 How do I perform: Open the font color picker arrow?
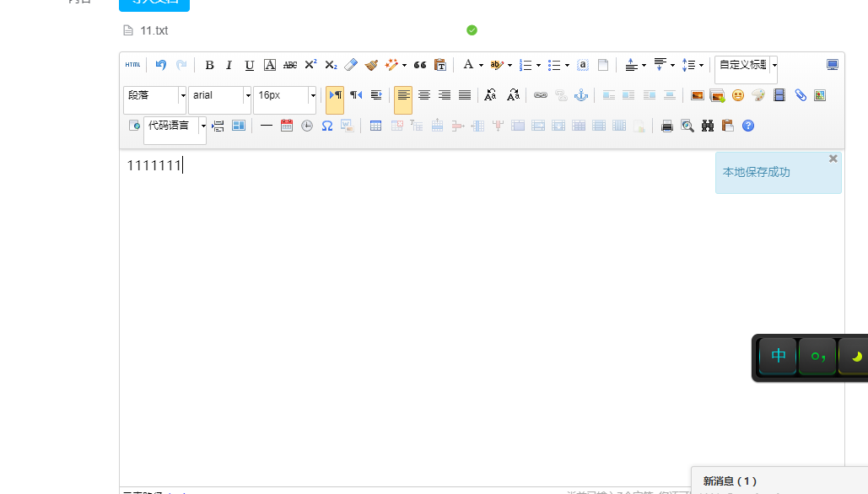[x=481, y=65]
